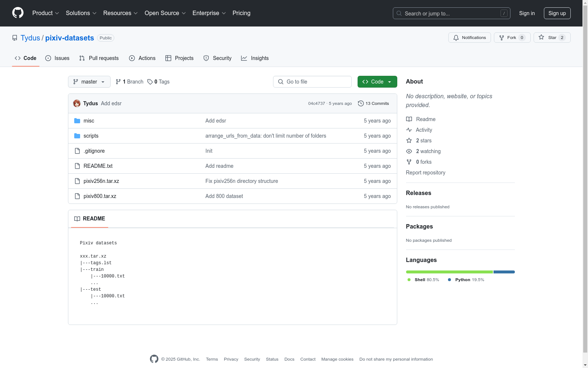Open the Projects tab
Viewport: 588px width, 368px height.
coord(179,58)
